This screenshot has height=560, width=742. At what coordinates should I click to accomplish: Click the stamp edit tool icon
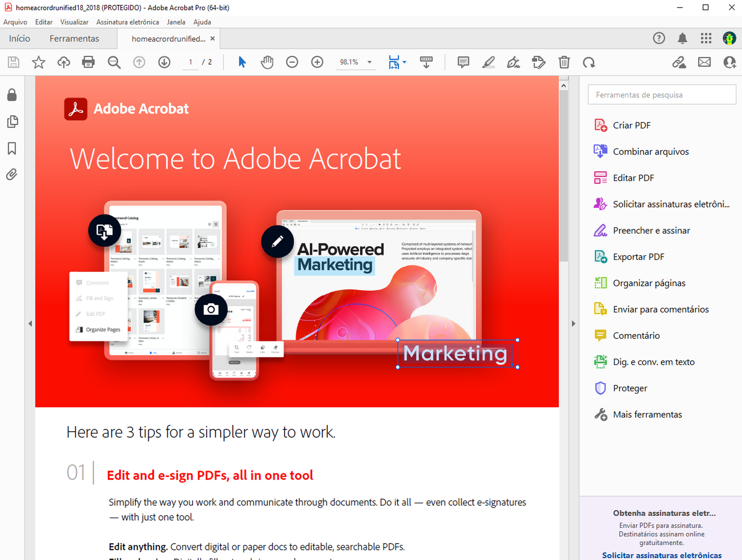[539, 63]
